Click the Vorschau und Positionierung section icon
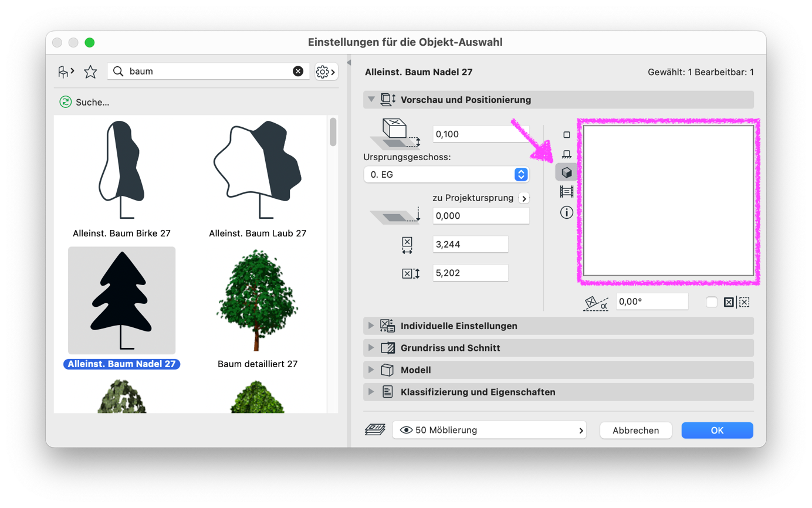Image resolution: width=812 pixels, height=508 pixels. (x=388, y=100)
